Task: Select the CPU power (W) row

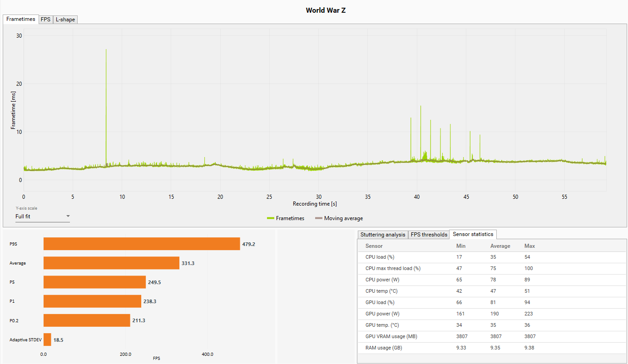Action: 491,280
